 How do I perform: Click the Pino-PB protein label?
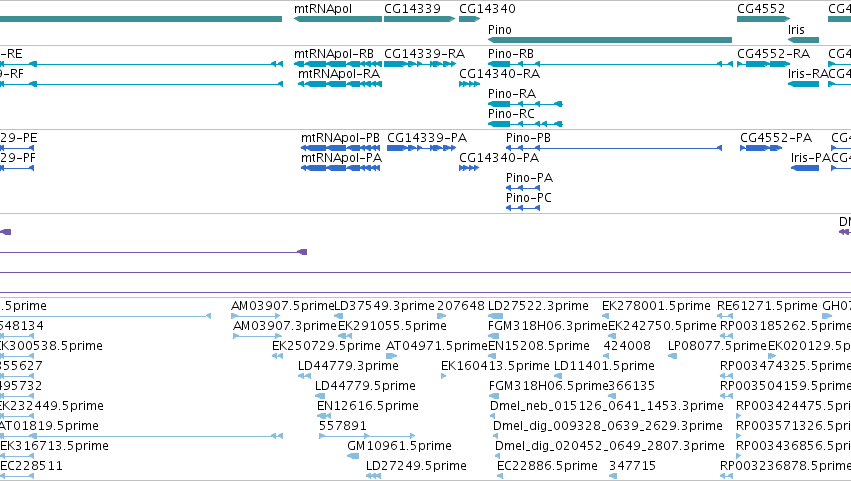[528, 138]
